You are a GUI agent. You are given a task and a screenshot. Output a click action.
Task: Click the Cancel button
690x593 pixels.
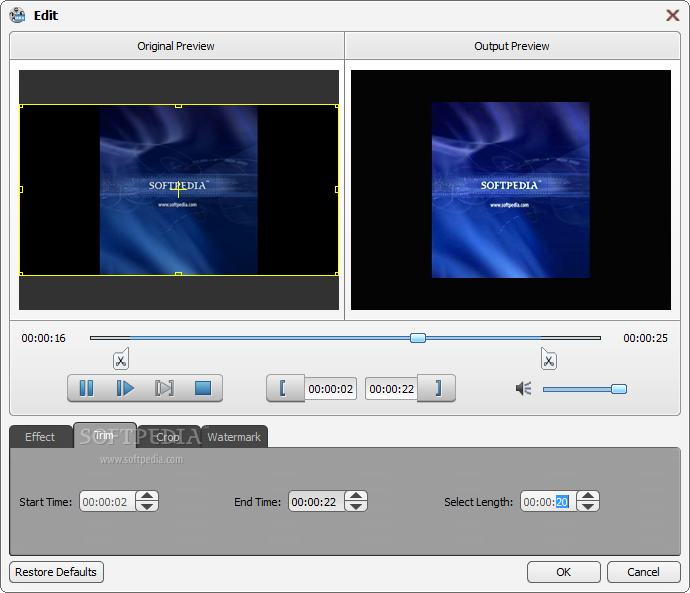(x=643, y=572)
